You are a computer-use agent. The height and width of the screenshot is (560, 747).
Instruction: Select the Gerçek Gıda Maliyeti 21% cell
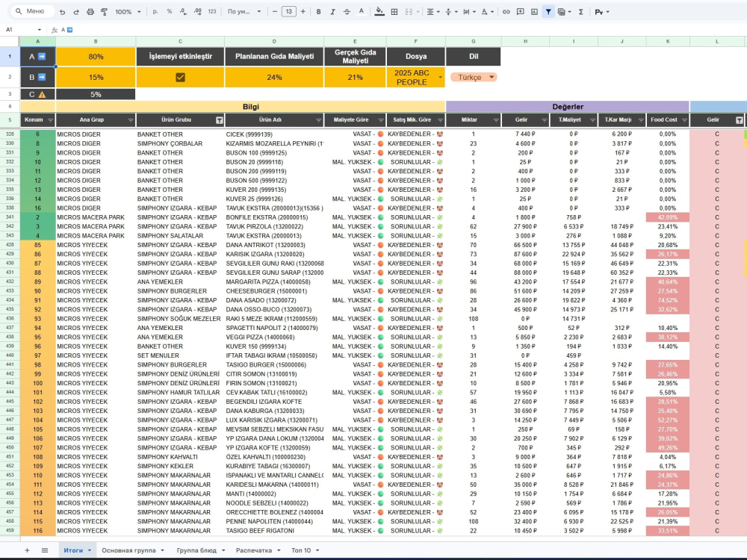355,77
